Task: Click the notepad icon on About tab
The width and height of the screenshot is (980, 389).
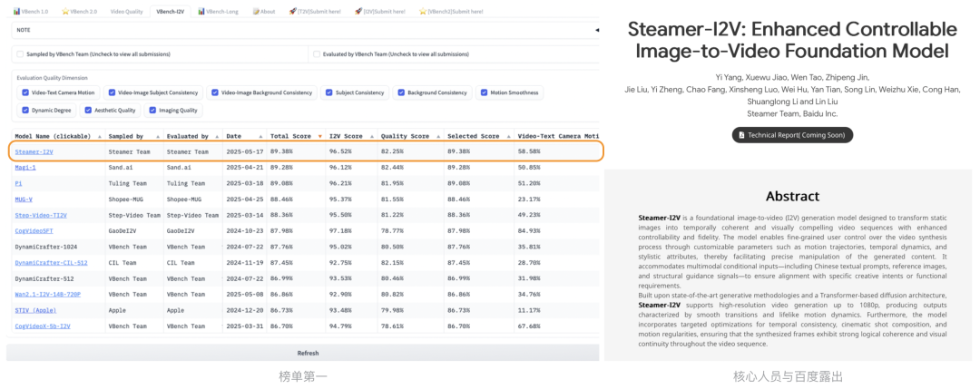Action: coord(256,11)
